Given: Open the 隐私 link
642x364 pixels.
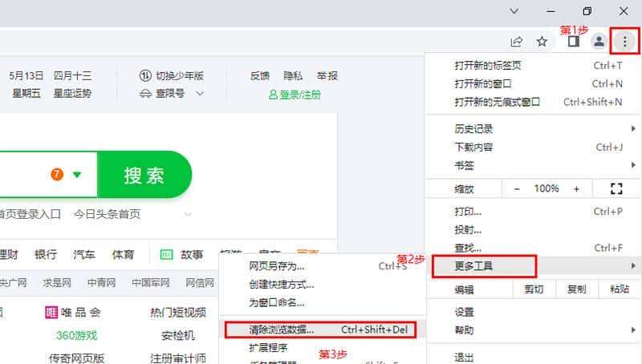Looking at the screenshot, I should click(x=293, y=75).
